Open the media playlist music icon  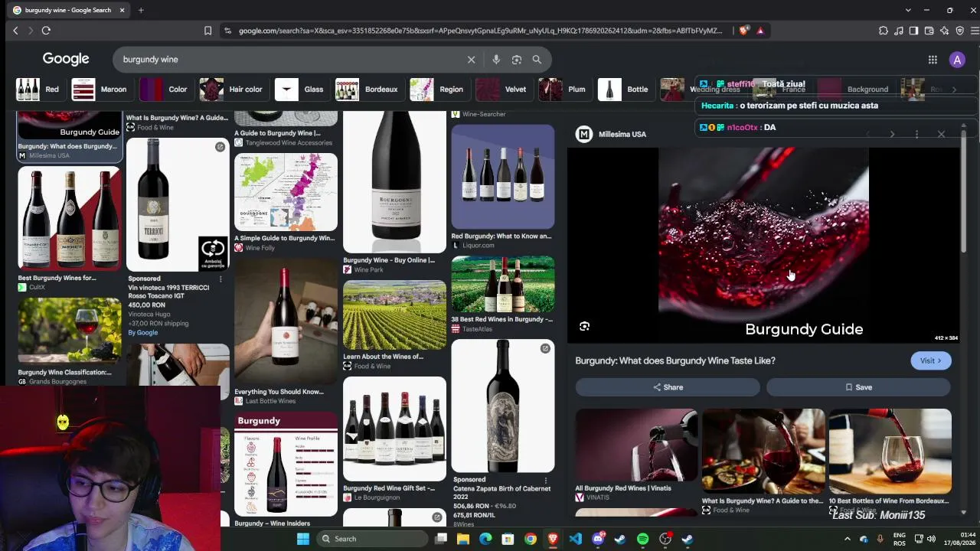[x=899, y=31]
